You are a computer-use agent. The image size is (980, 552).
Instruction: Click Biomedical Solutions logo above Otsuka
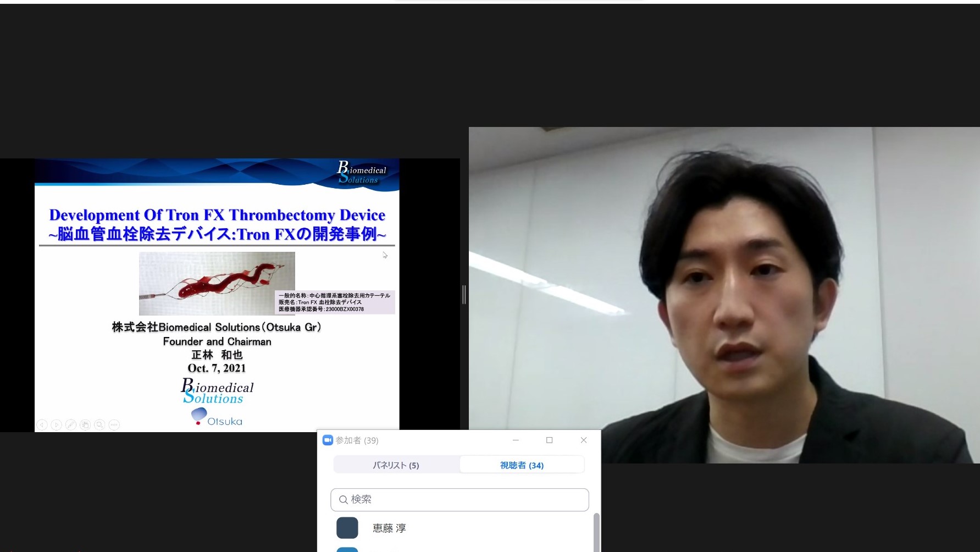217,391
